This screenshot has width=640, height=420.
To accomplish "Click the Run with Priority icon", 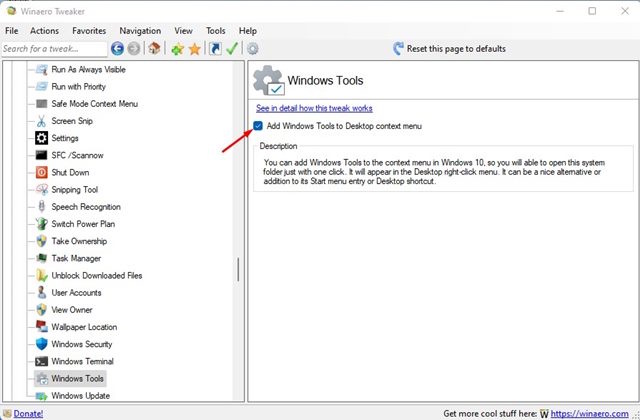I will 42,87.
